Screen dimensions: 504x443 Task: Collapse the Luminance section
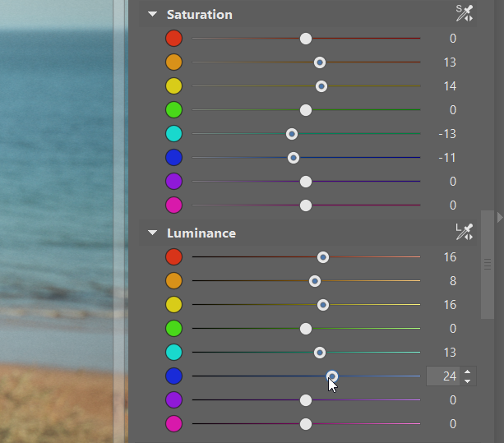click(x=152, y=233)
